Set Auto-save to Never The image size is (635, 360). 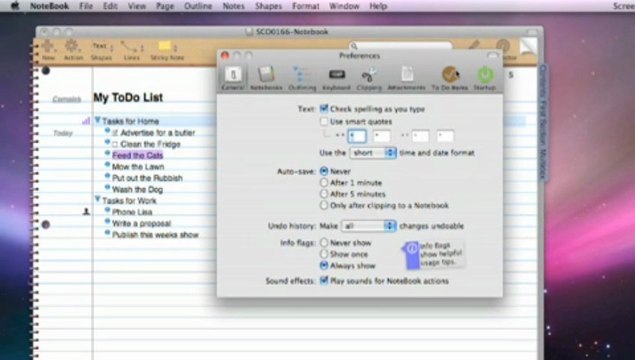324,171
